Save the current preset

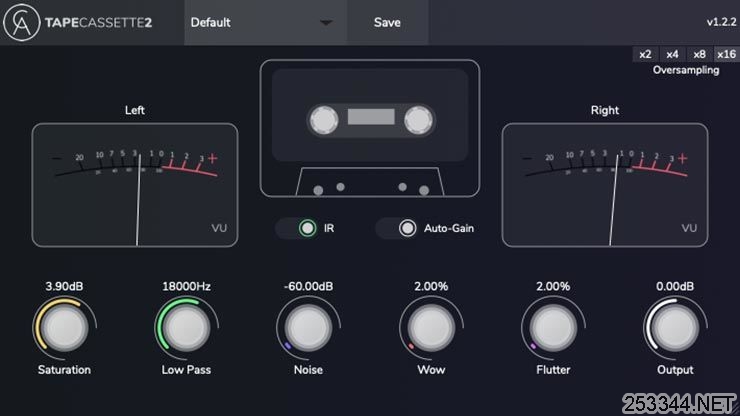(387, 23)
